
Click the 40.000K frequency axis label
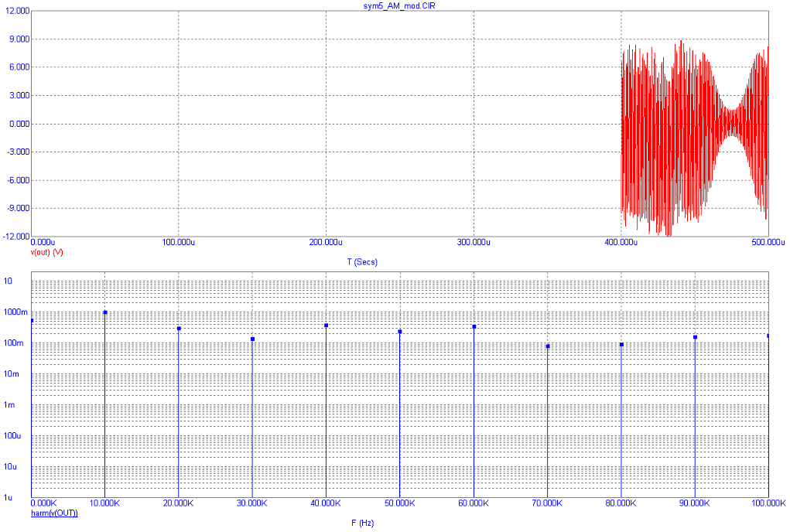(x=326, y=503)
